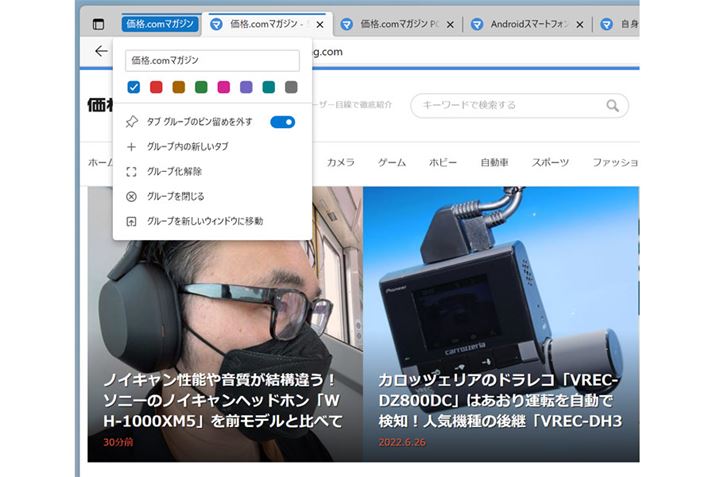Click the search magnifier icon
Image resolution: width=715 pixels, height=477 pixels.
612,105
